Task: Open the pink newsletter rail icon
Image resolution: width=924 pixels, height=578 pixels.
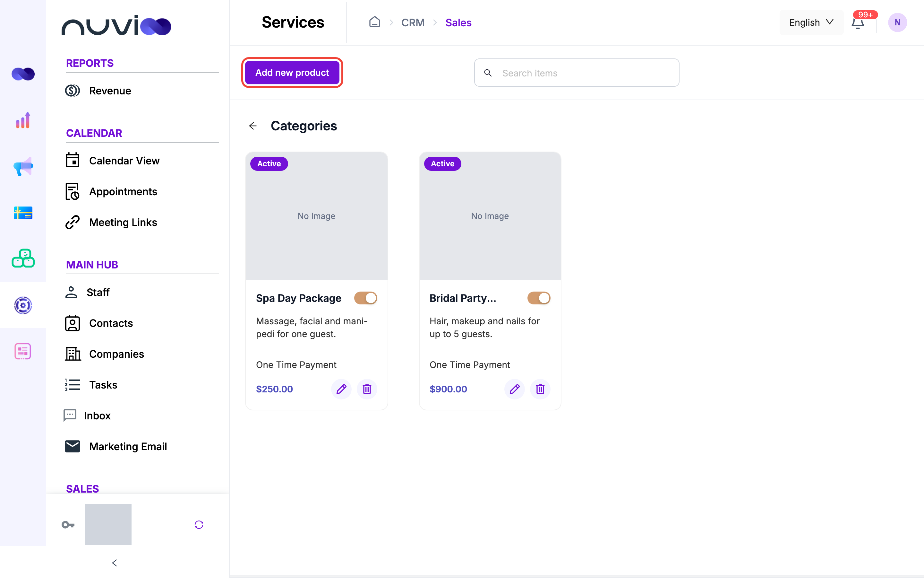Action: pos(23,351)
